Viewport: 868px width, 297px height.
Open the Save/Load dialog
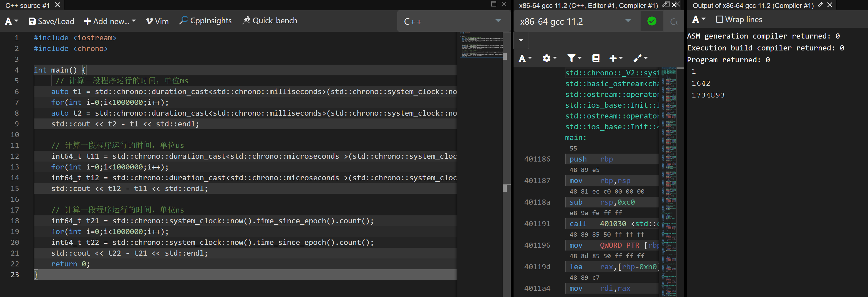(x=51, y=21)
